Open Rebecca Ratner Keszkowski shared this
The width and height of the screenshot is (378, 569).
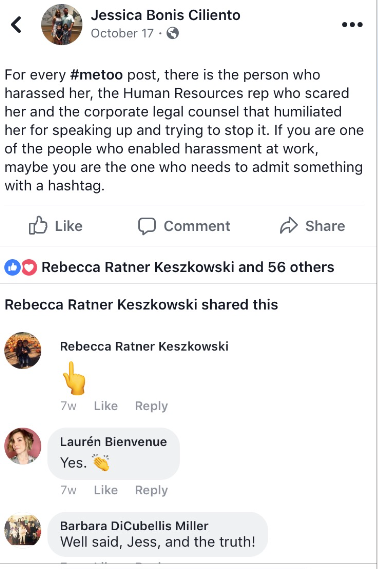(x=141, y=304)
